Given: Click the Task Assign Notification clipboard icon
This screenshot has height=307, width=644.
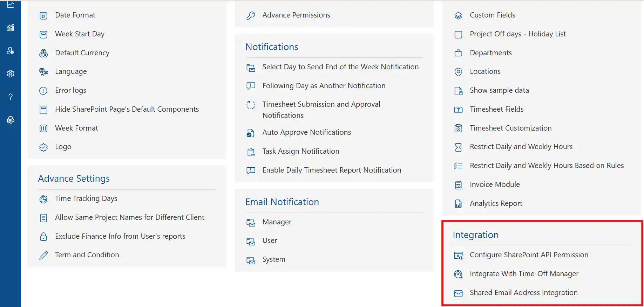Looking at the screenshot, I should pyautogui.click(x=251, y=152).
